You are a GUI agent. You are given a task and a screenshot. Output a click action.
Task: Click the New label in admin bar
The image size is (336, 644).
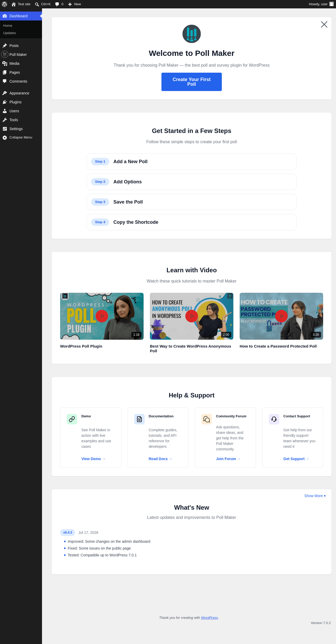click(x=77, y=4)
